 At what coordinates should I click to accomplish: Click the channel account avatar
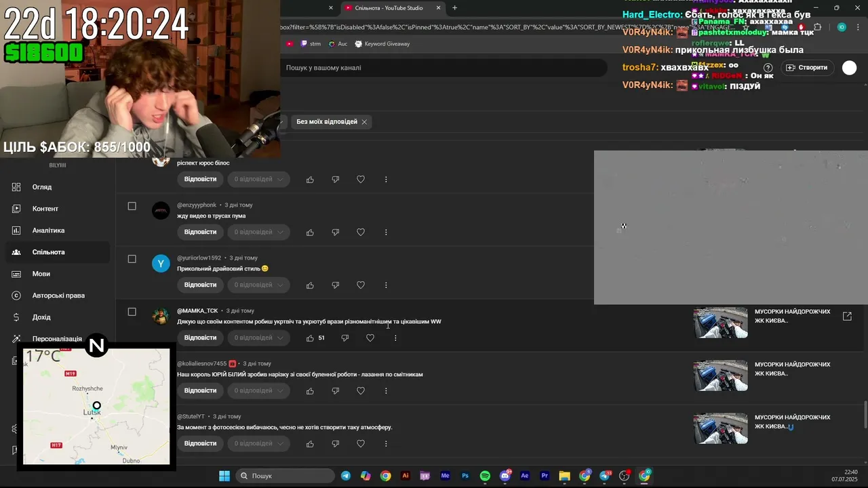pyautogui.click(x=850, y=68)
